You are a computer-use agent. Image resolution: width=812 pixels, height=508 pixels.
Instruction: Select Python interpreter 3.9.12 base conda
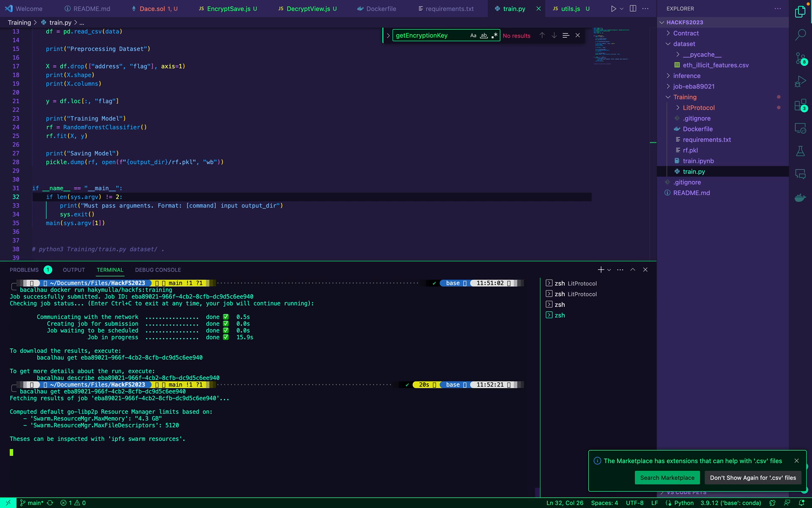coord(730,503)
